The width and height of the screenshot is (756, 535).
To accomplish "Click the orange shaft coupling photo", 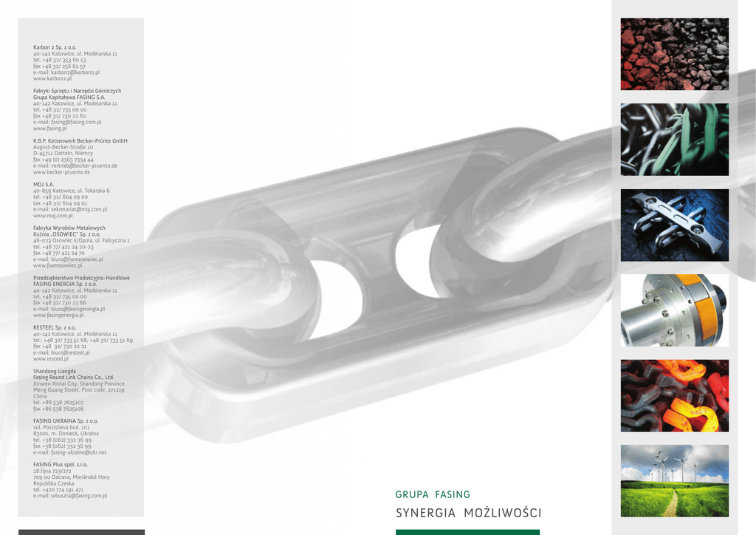I will 675,310.
